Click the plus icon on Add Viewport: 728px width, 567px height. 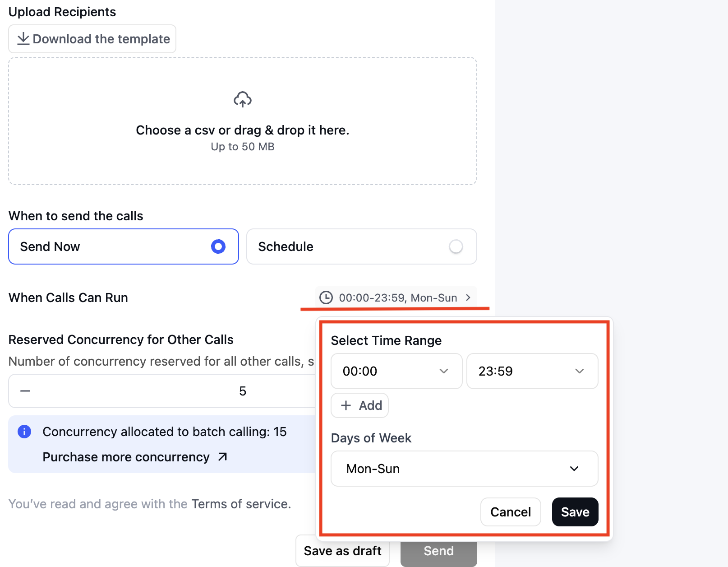[x=346, y=405]
